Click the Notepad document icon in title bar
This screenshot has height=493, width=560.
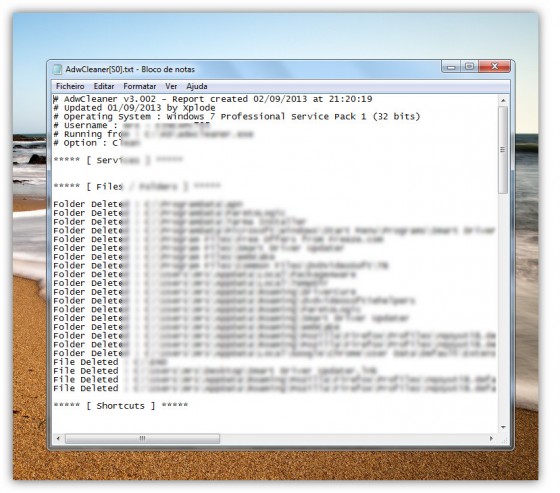click(58, 69)
